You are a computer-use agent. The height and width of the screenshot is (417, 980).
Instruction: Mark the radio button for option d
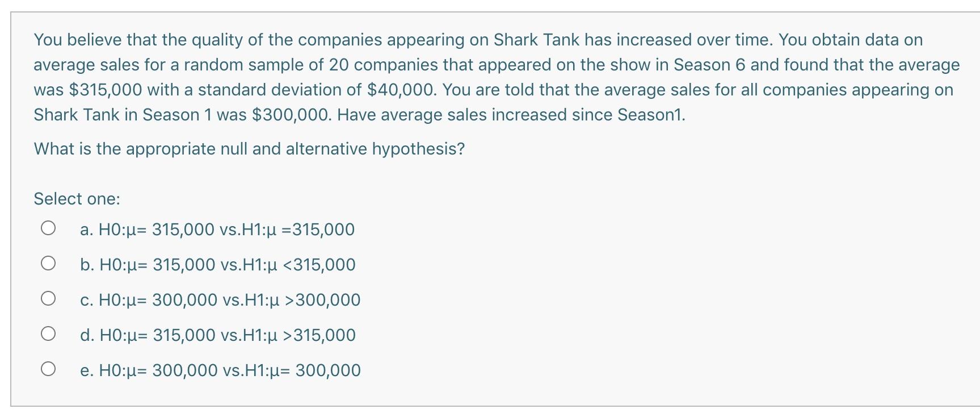coord(48,334)
